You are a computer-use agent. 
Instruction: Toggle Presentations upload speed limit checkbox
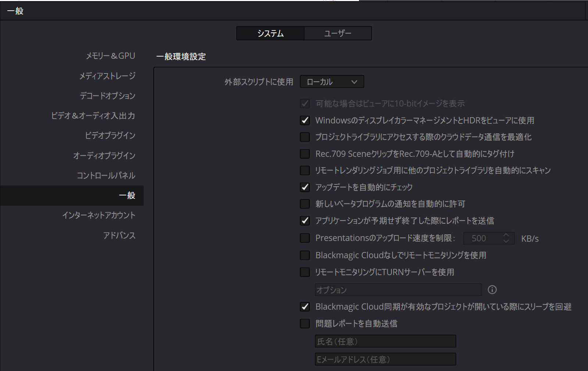click(305, 238)
